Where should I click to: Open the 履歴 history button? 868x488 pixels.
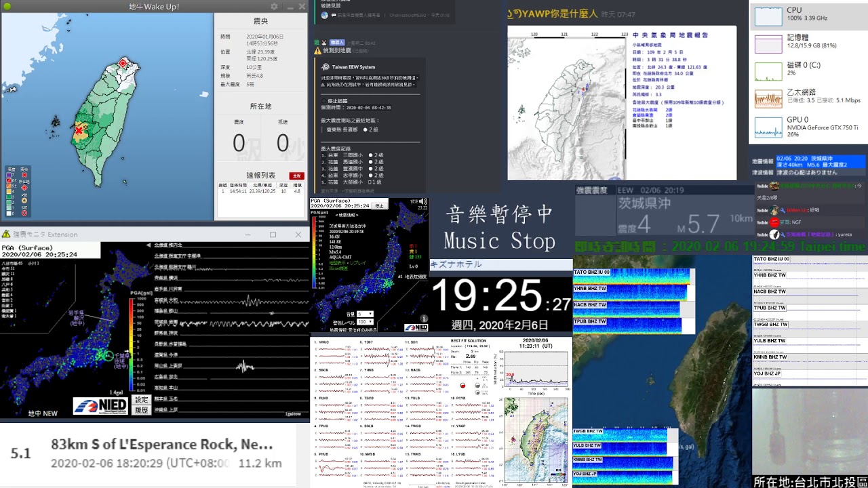(x=140, y=410)
